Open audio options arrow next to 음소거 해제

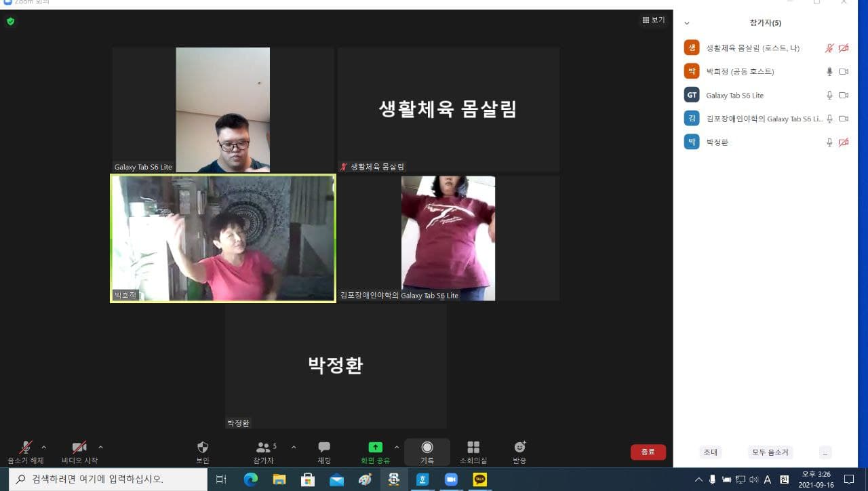44,447
